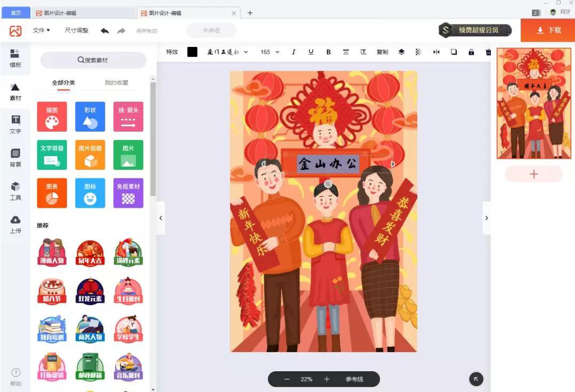Select the 文字容器 text container category
This screenshot has height=392, width=575.
click(x=52, y=155)
